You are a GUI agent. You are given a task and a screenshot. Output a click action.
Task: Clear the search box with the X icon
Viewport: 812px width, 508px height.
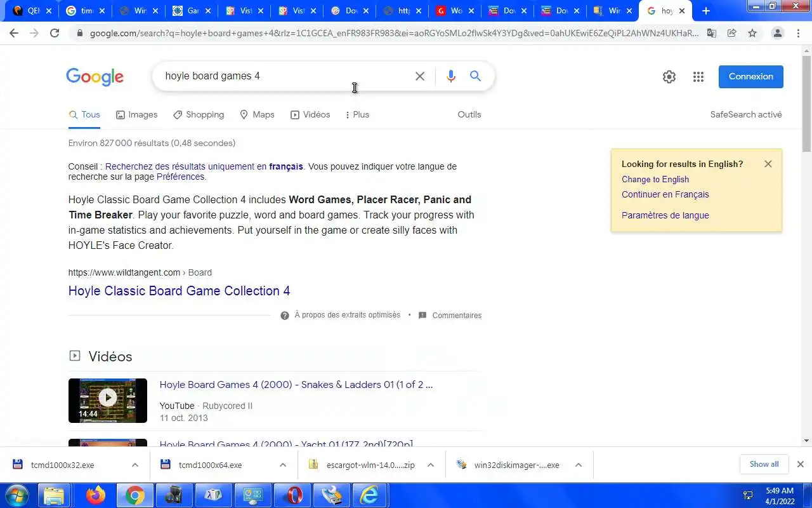pos(420,76)
